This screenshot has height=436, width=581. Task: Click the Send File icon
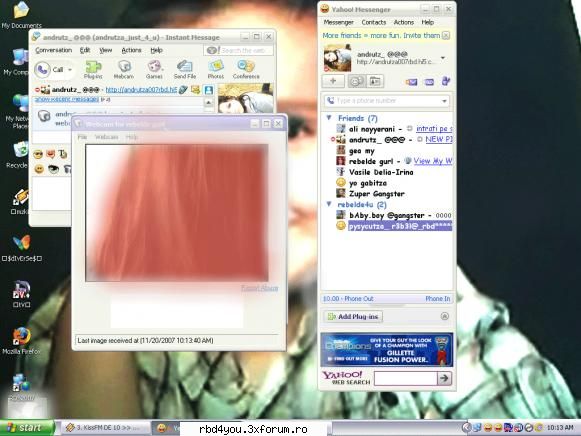(x=185, y=70)
